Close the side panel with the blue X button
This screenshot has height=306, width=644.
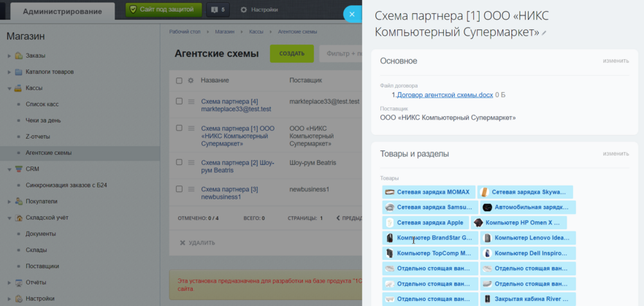[x=352, y=14]
